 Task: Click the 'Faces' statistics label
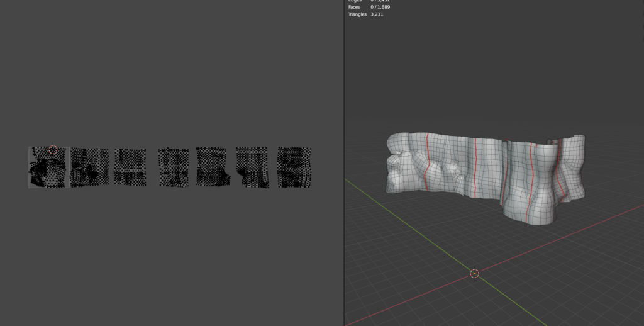(x=354, y=7)
